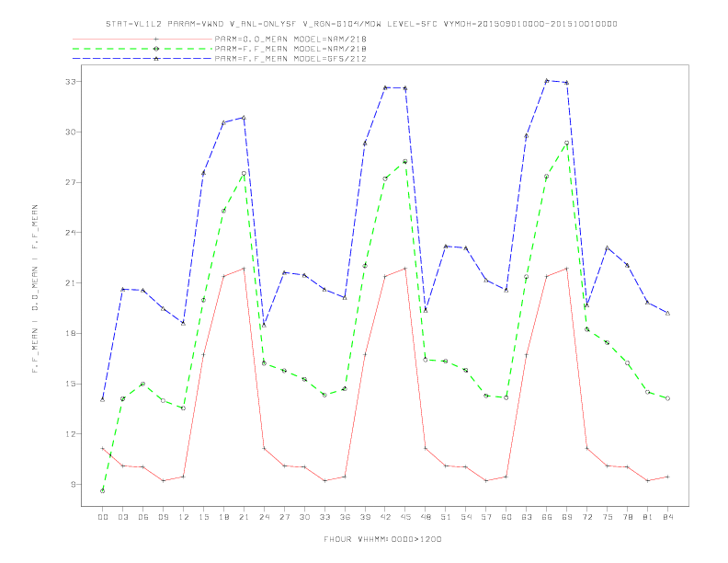Click the y-axis tick label 18

click(x=70, y=334)
